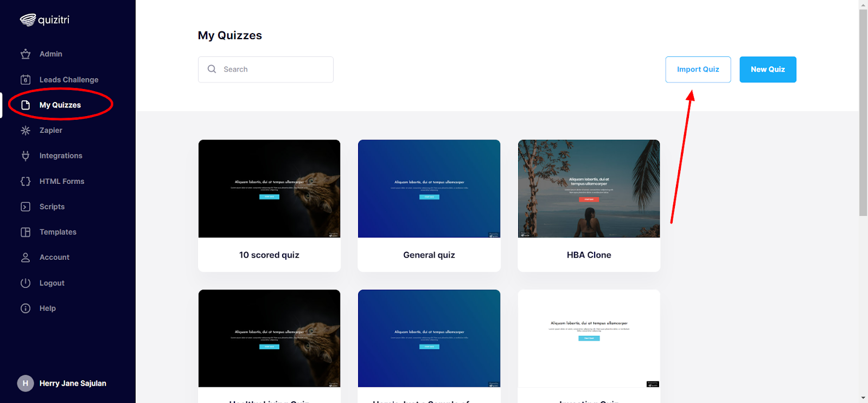Open the second-row blue gradient quiz thumbnail
Screen dimensions: 868x403
coord(429,338)
